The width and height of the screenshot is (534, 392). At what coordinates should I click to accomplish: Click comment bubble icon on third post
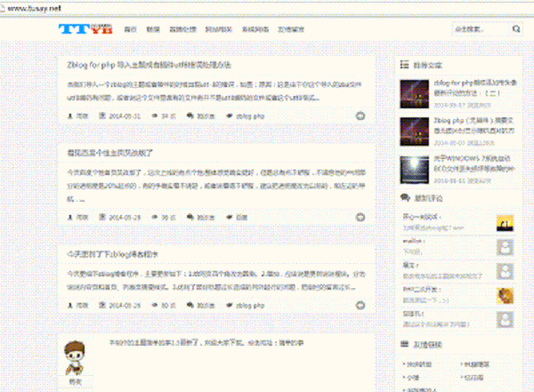tap(190, 305)
